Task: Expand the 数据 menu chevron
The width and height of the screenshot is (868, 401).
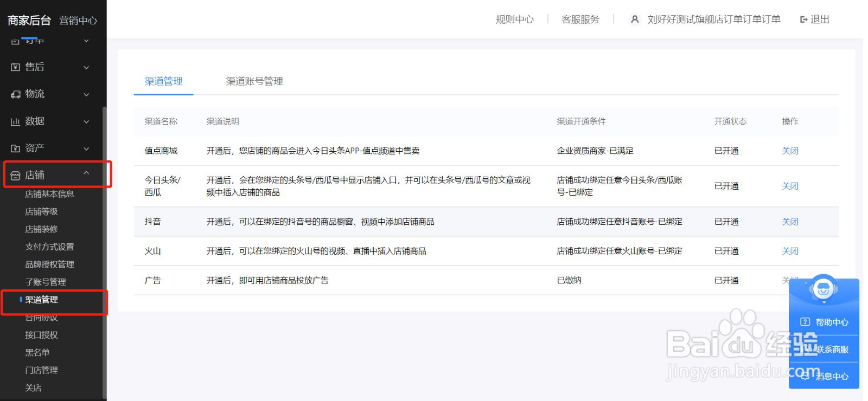Action: (86, 121)
